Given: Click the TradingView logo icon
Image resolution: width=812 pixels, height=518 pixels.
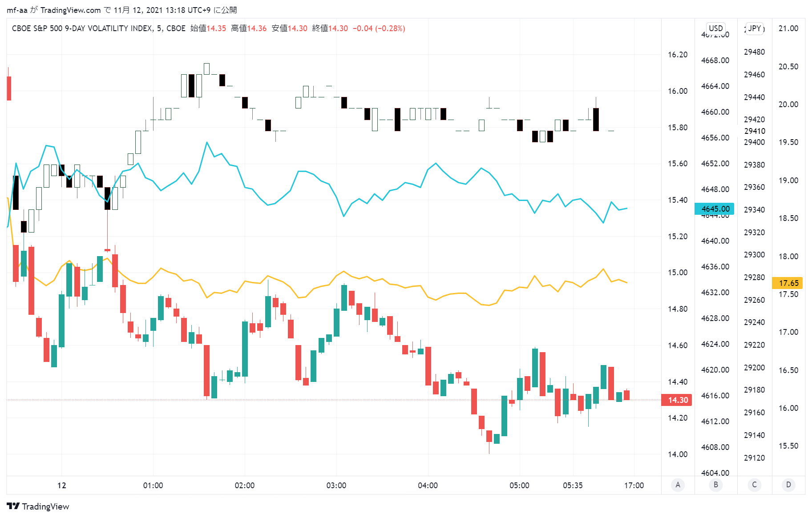Looking at the screenshot, I should 13,506.
